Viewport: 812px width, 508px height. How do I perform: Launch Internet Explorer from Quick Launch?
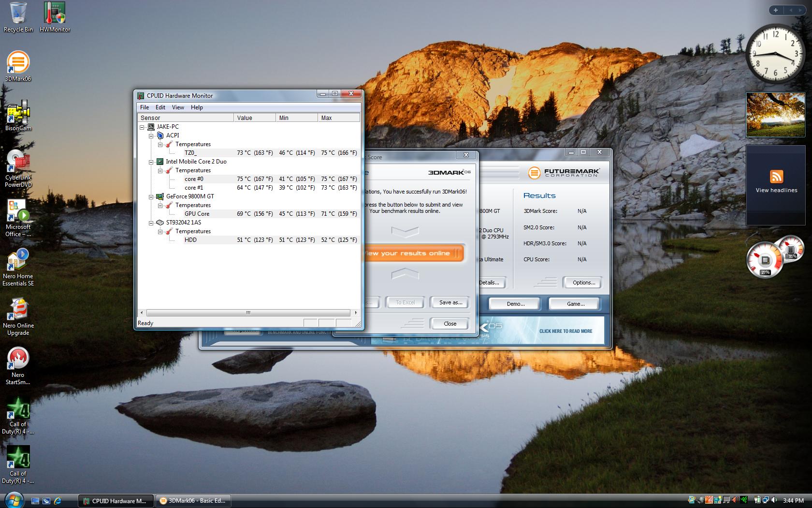coord(58,501)
